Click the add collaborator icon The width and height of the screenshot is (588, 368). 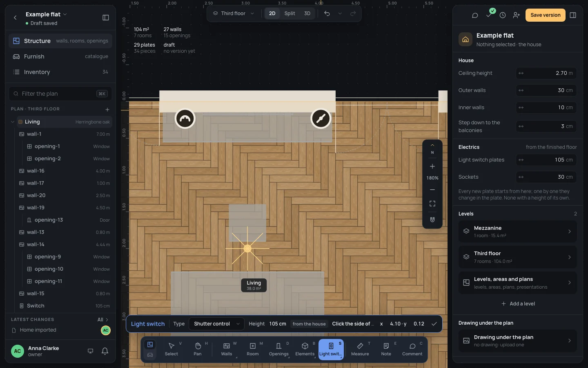(517, 15)
